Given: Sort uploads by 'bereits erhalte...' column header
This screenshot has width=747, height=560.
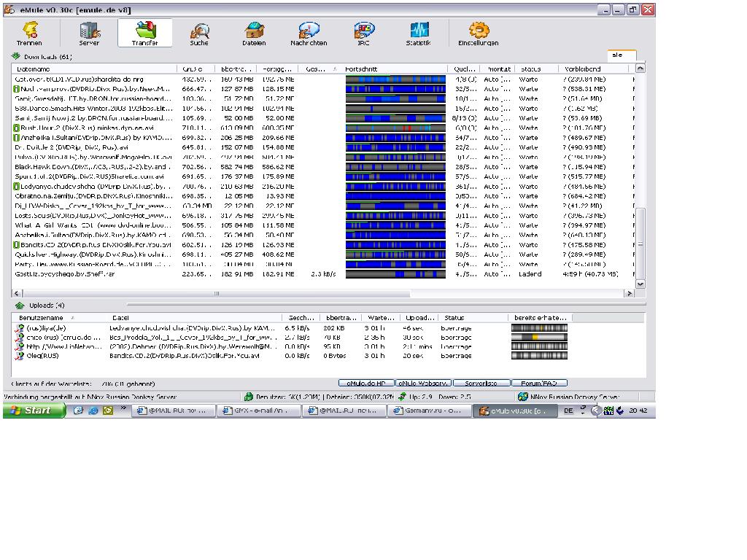Looking at the screenshot, I should [x=541, y=318].
